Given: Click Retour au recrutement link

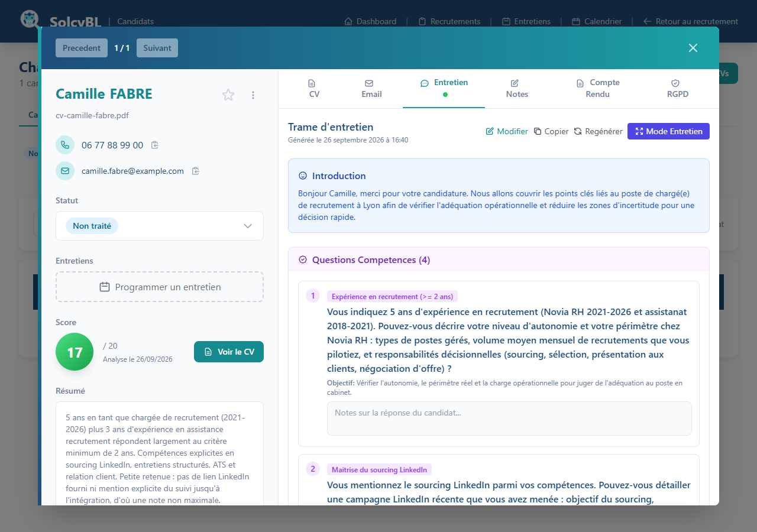Looking at the screenshot, I should click(x=690, y=21).
